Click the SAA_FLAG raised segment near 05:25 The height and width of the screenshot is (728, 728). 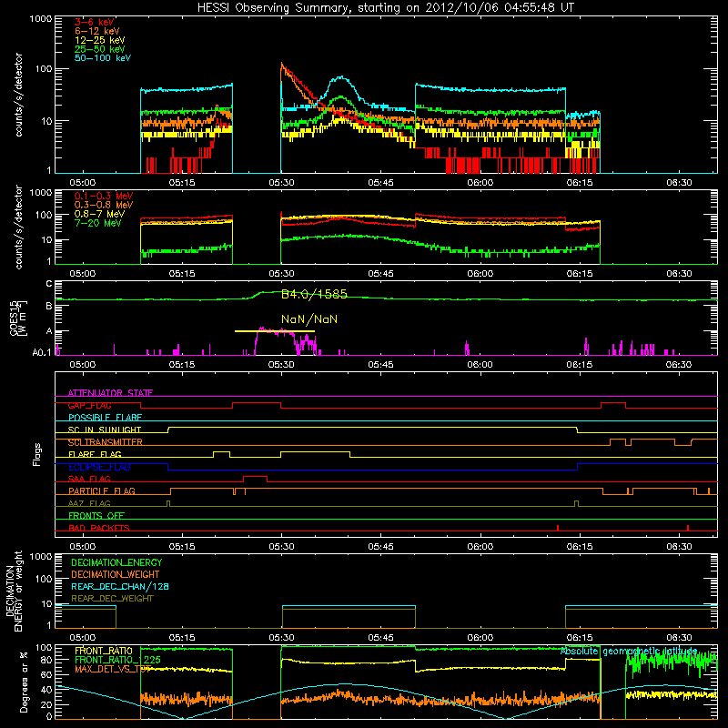256,477
